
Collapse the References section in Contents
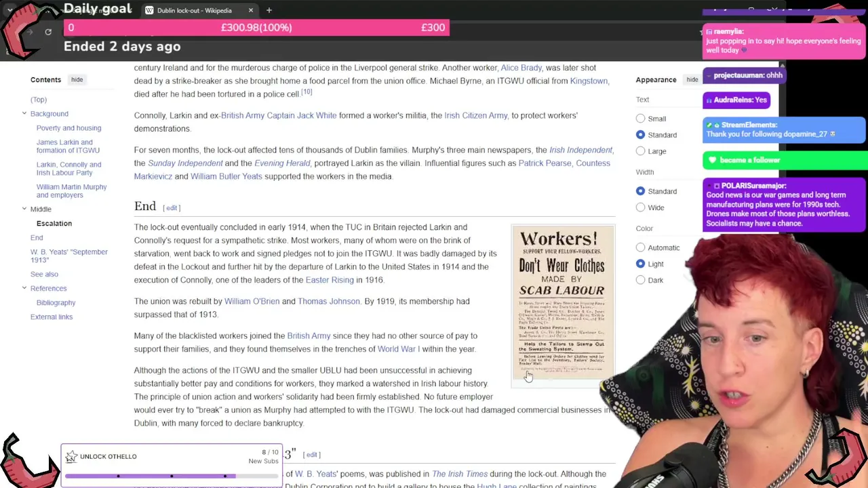[x=24, y=288]
